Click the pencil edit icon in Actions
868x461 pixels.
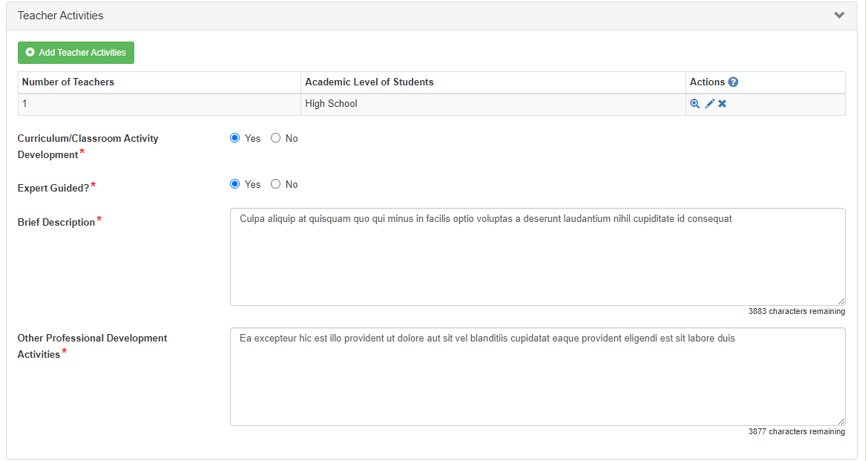tap(709, 104)
